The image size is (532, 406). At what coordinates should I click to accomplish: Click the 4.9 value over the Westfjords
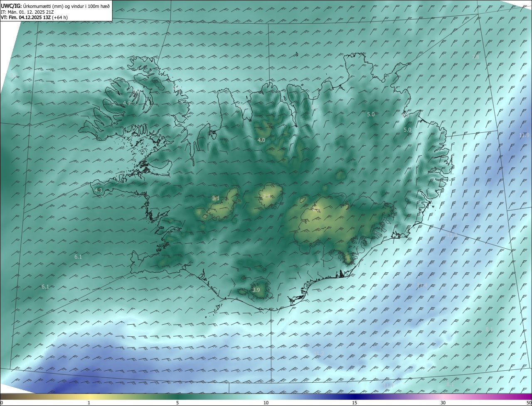pos(127,103)
